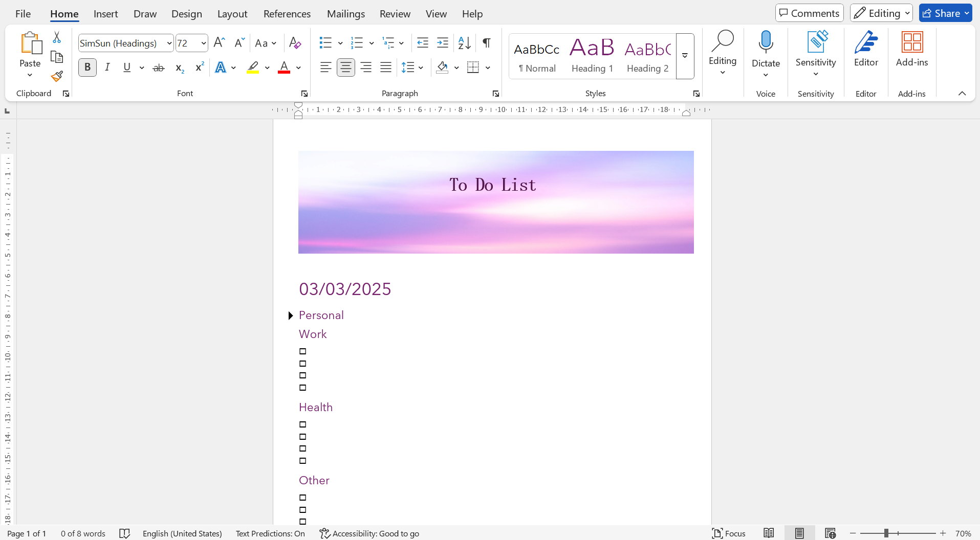Screen dimensions: 980x540
Task: Click the To Do List banner image
Action: click(496, 202)
